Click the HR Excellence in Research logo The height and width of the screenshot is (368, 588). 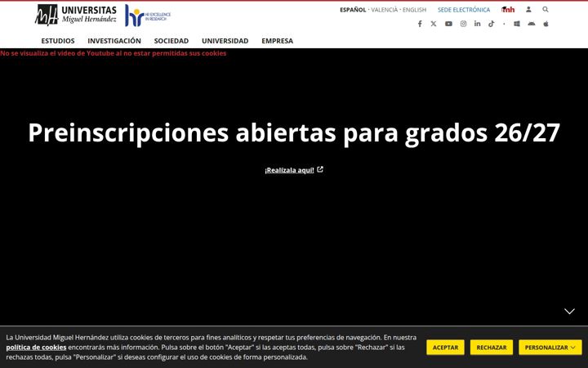tap(148, 16)
